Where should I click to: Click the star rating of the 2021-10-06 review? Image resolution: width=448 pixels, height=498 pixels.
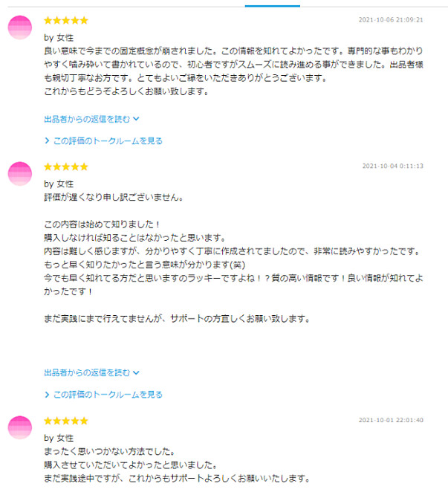point(66,21)
